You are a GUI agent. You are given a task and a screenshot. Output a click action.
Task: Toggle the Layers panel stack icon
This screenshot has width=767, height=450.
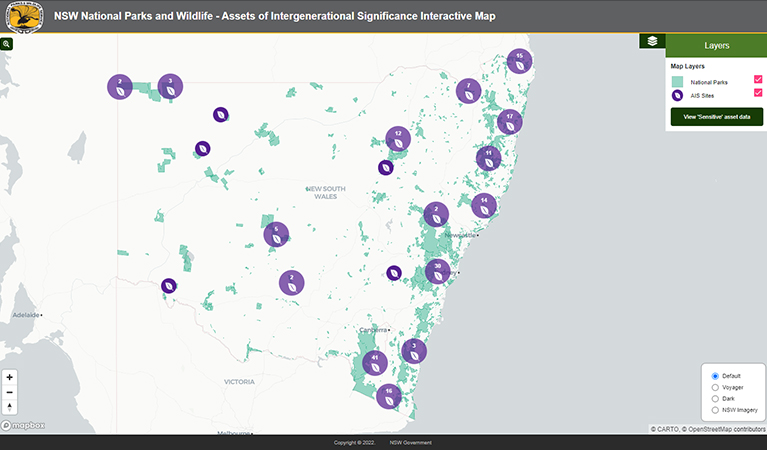652,41
